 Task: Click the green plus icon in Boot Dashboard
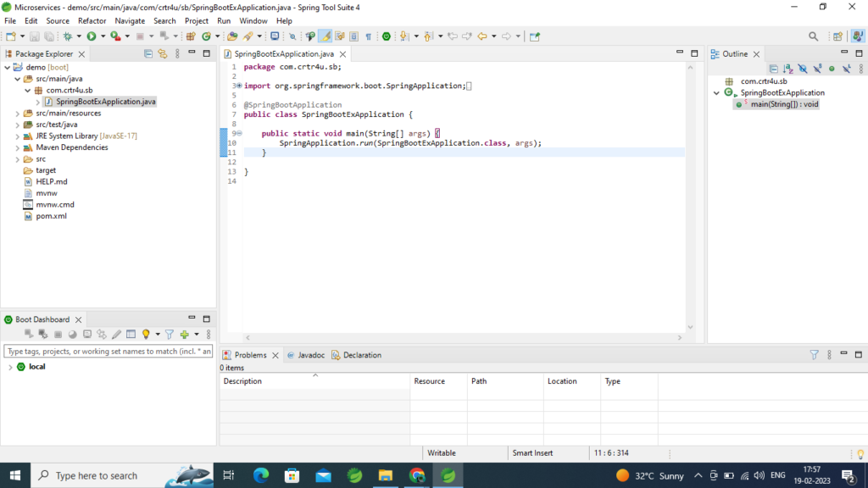185,334
